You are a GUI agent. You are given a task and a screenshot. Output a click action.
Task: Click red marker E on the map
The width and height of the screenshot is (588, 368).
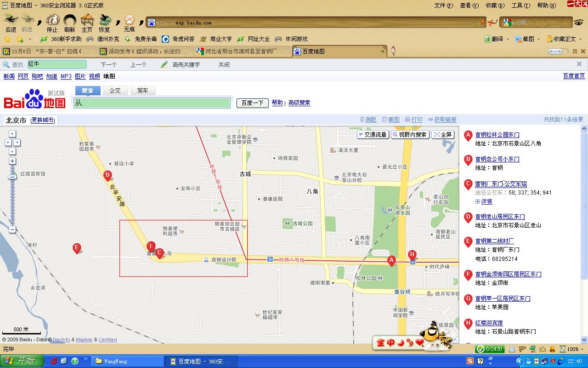point(77,248)
